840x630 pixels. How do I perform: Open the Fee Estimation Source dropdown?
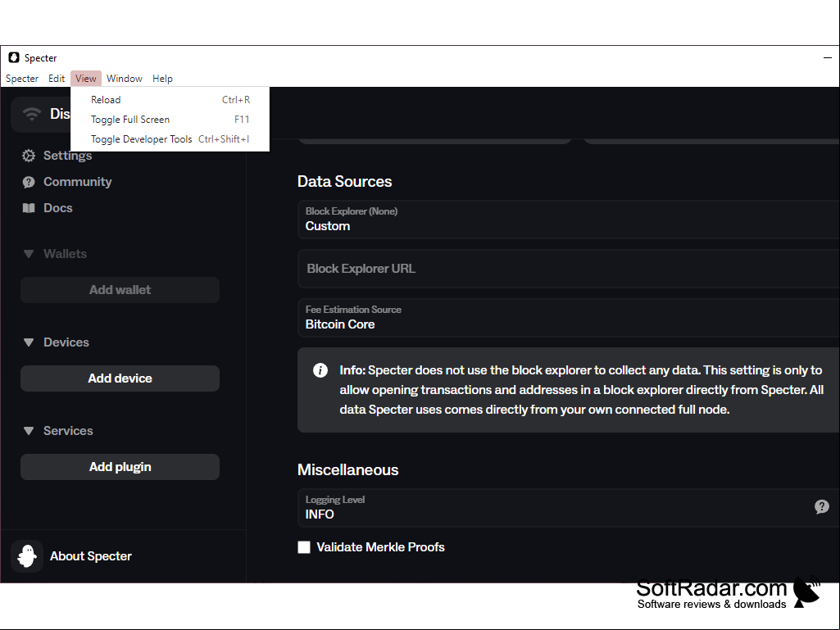pos(569,318)
